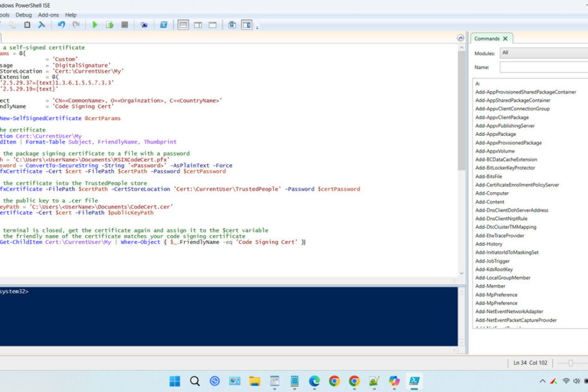Select Add-BitsFile in the commands list
The height and width of the screenshot is (392, 588).
489,176
